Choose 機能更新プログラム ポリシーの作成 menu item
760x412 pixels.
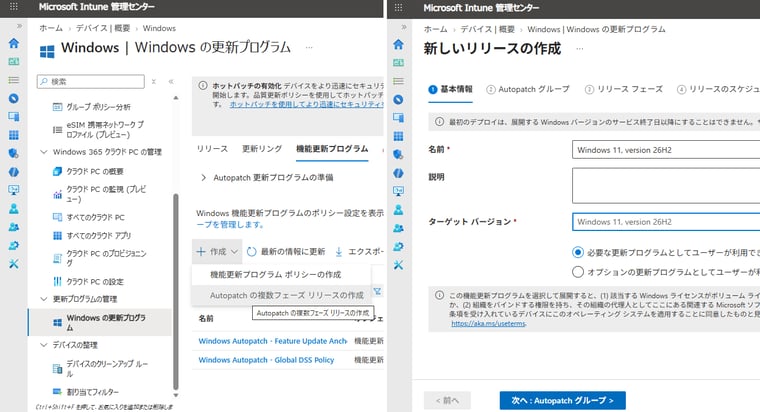coord(282,274)
